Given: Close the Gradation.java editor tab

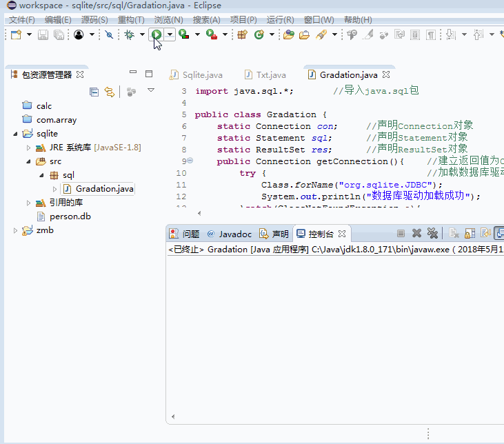Looking at the screenshot, I should (386, 74).
